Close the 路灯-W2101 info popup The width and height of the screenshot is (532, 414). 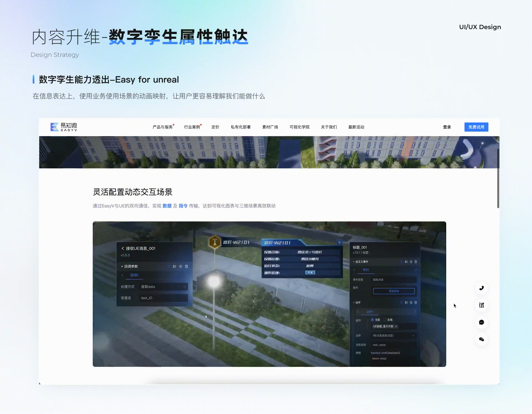click(x=339, y=242)
